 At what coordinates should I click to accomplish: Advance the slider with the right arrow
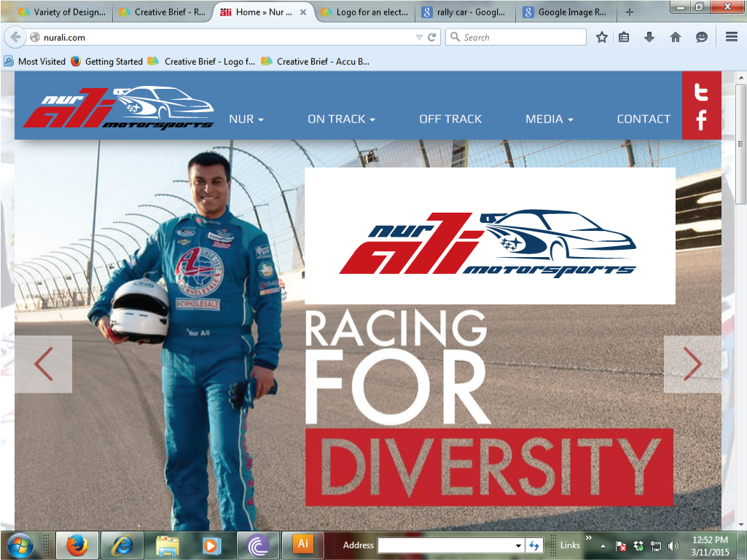click(x=691, y=364)
